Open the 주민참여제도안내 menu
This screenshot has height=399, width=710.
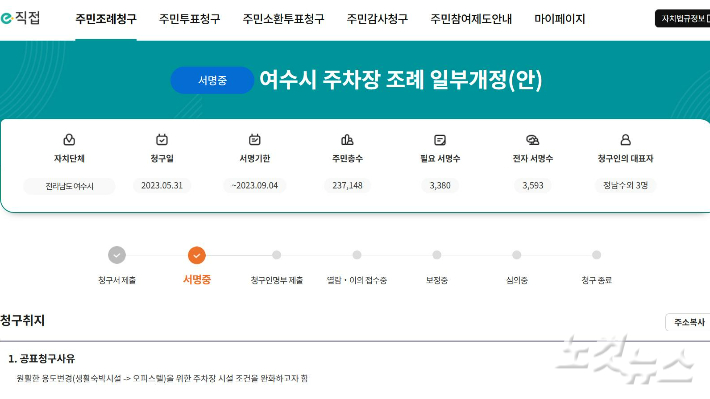click(471, 19)
